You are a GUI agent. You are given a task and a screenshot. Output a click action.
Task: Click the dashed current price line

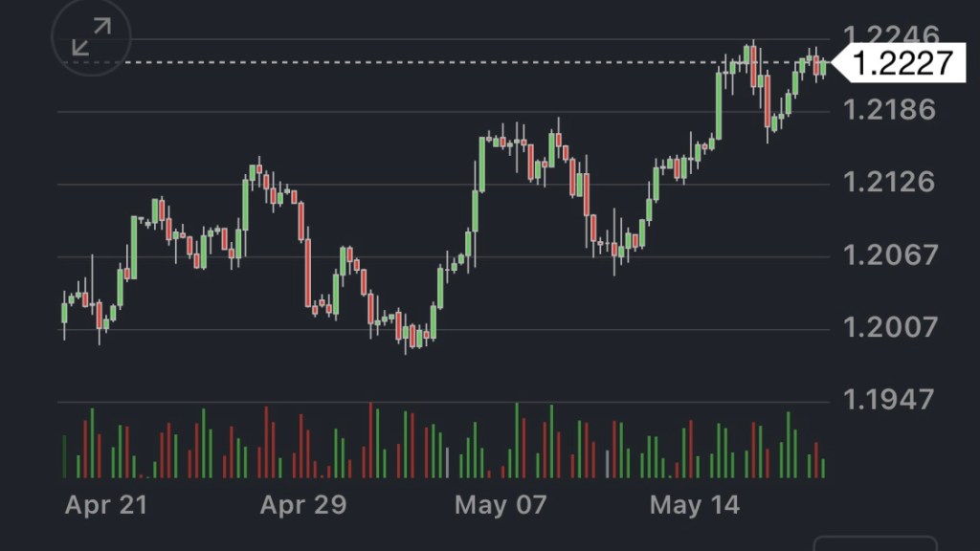[x=383, y=63]
